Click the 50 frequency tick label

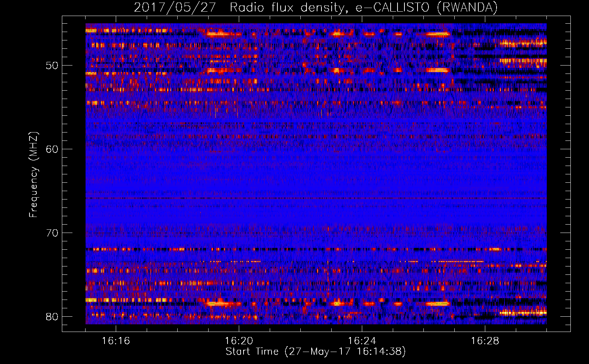(52, 66)
